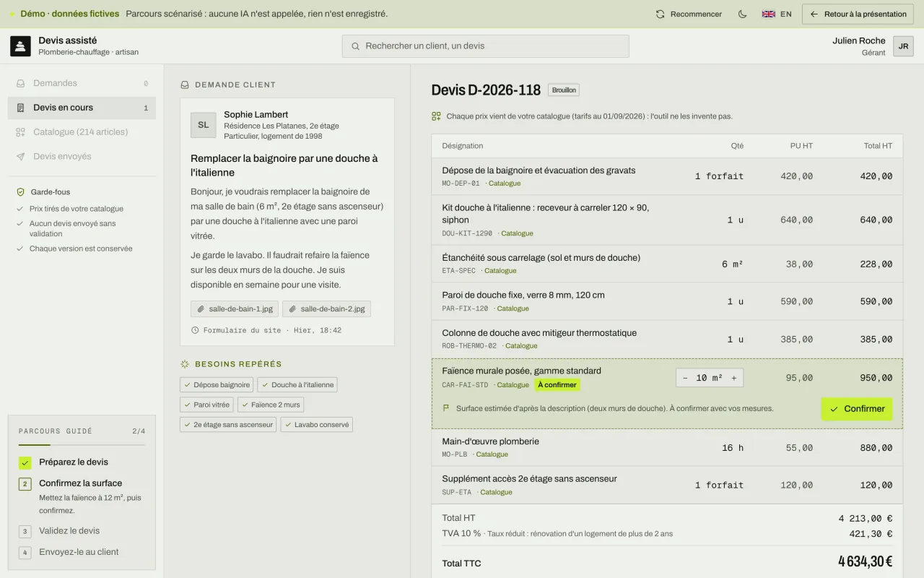Select guided step 2 Confirmez la surface
The image size is (924, 578).
click(80, 483)
